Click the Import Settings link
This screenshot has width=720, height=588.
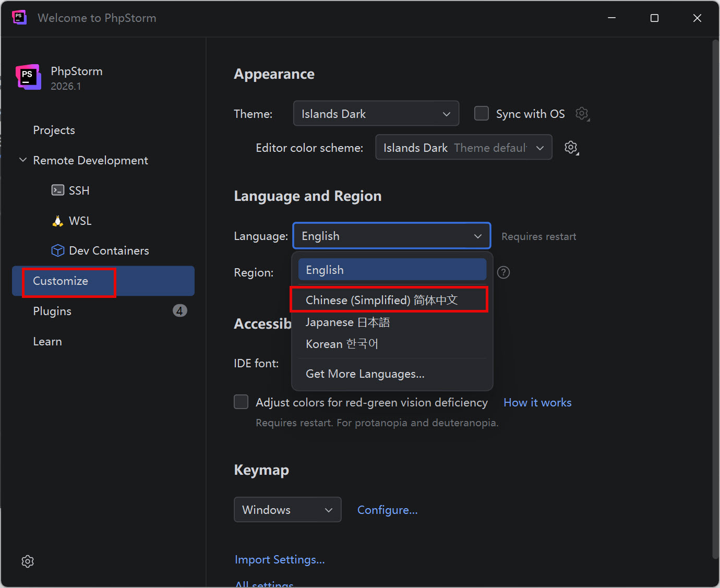[280, 559]
